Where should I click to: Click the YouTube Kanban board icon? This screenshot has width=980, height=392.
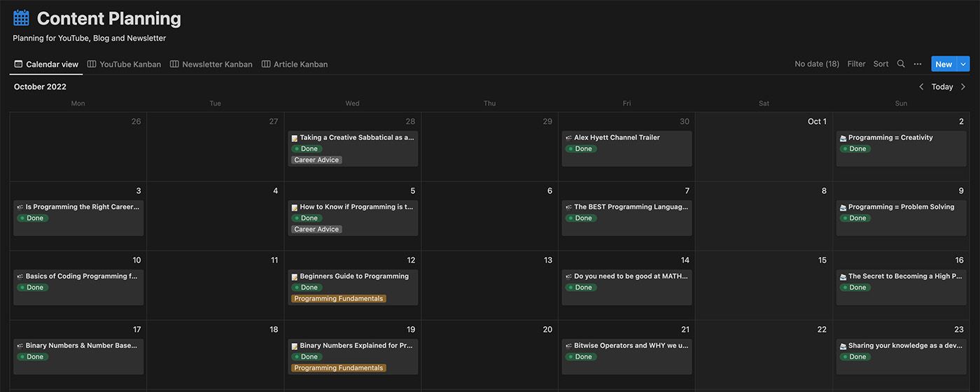(x=92, y=64)
